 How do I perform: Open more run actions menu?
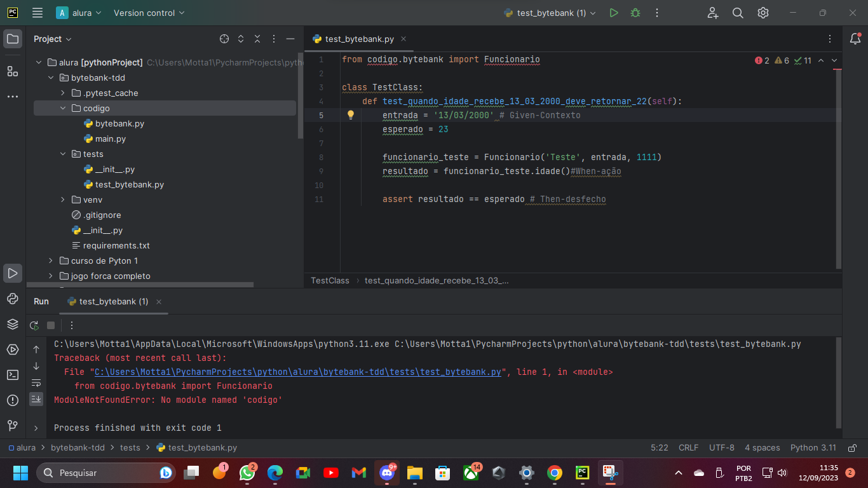pyautogui.click(x=657, y=13)
